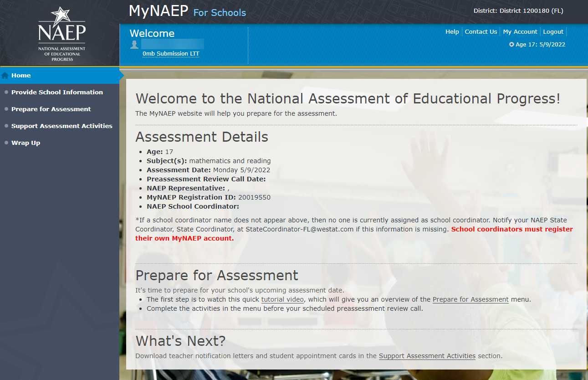Open the Wrap Up sidebar item
Viewport: 588px width, 380px height.
(x=26, y=143)
